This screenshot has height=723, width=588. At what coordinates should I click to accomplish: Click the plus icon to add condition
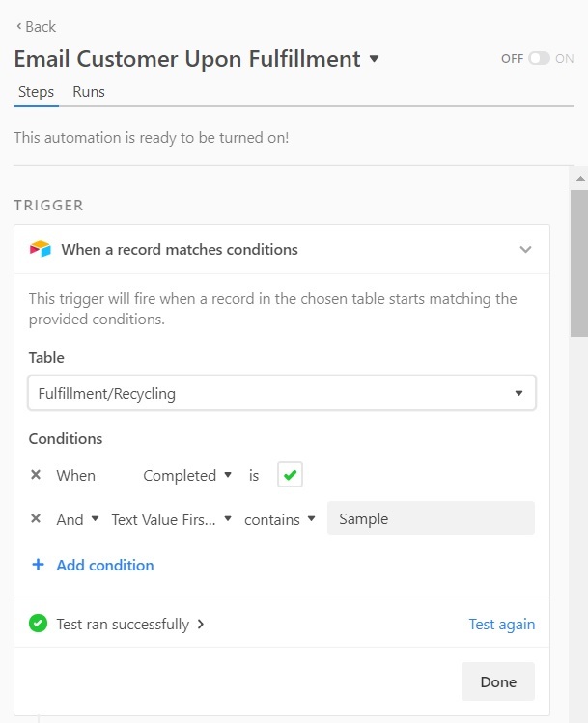(x=38, y=565)
